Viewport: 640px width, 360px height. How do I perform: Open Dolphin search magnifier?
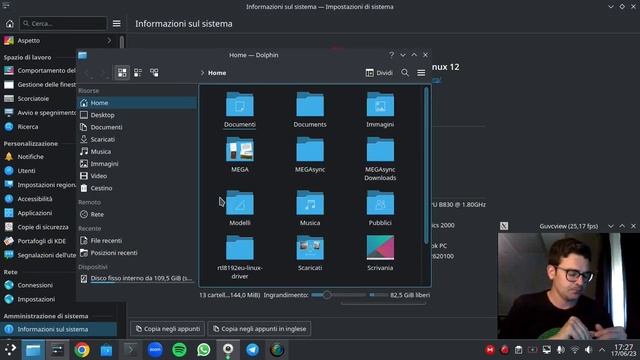coord(405,73)
